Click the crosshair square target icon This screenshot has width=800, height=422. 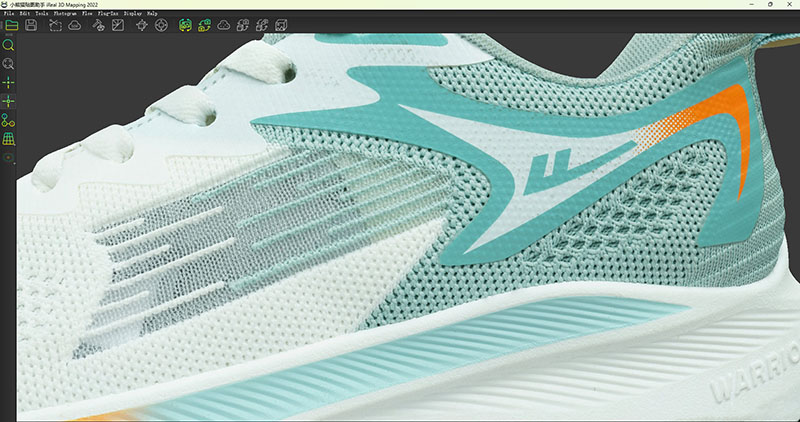click(142, 25)
